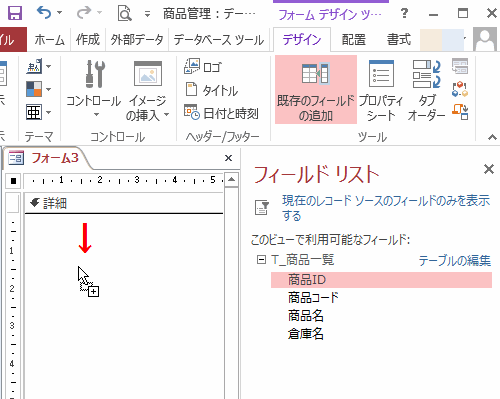The height and width of the screenshot is (399, 500).
Task: Open Print Preview from quick access toolbar
Action: (124, 14)
